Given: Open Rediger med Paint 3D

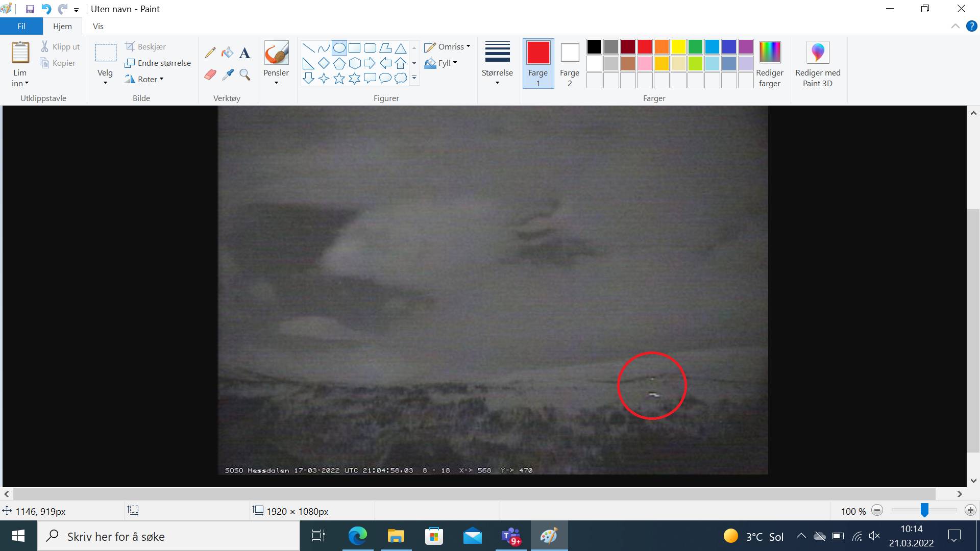Looking at the screenshot, I should pyautogui.click(x=817, y=64).
